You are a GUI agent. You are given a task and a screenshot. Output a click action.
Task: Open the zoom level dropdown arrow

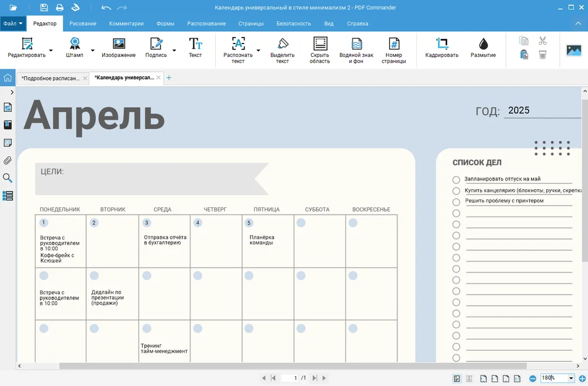[570, 378]
